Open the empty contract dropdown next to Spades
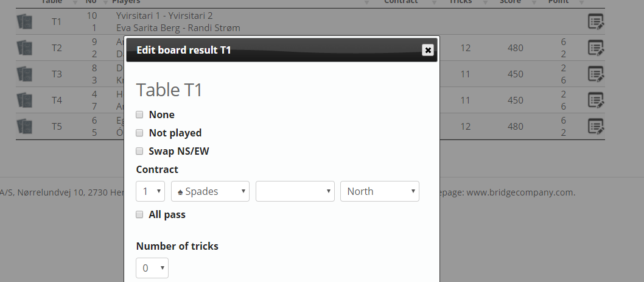Screen dimensions: 644x282 click(x=295, y=191)
